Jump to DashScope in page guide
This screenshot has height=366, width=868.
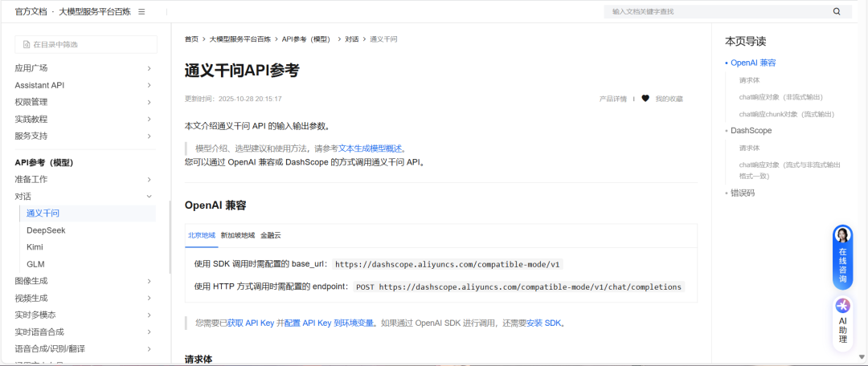(x=751, y=131)
